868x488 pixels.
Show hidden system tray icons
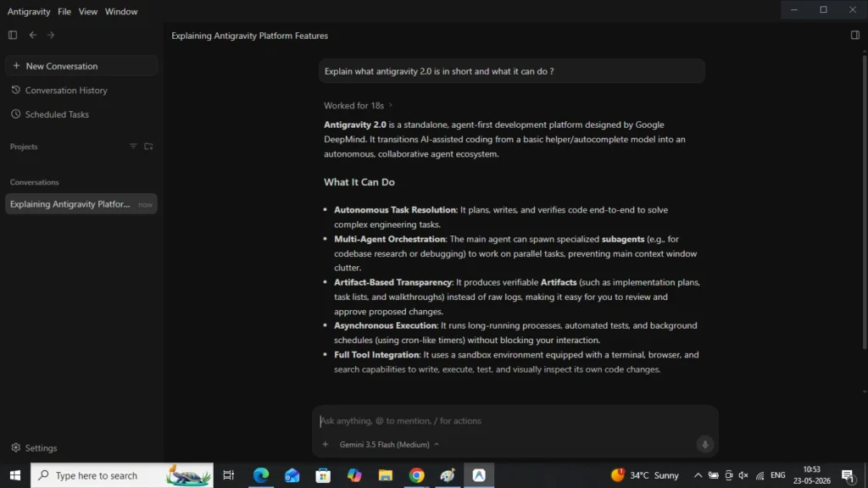click(x=698, y=475)
